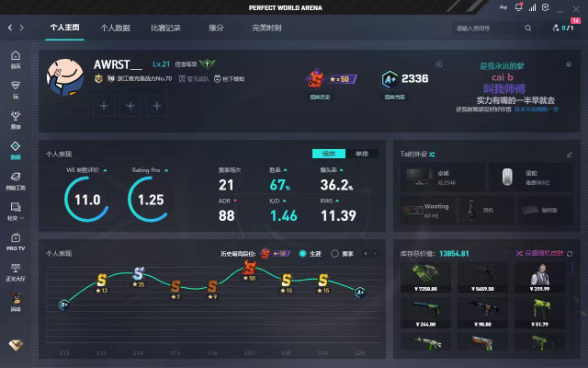Click the gold crown badge under username
The image size is (588, 368).
tap(98, 79)
